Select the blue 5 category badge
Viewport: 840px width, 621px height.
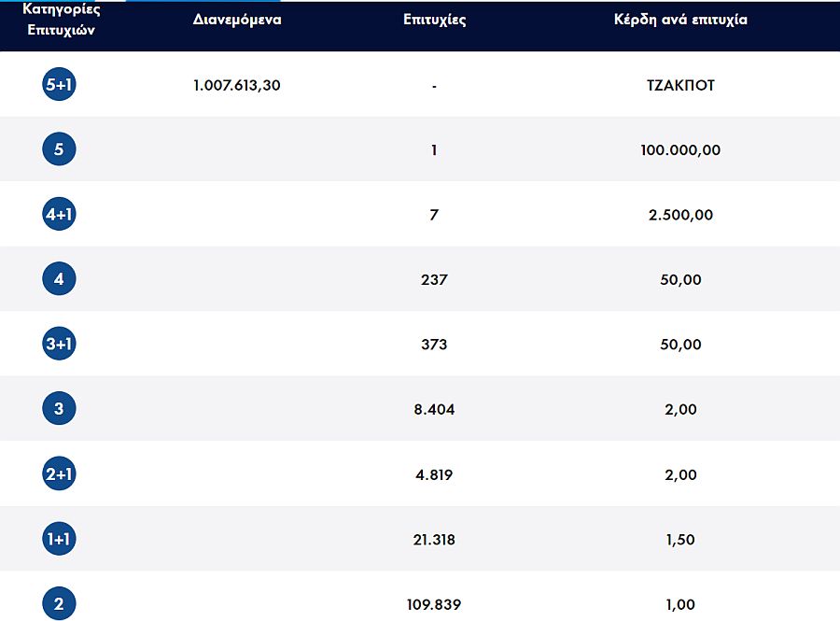59,149
